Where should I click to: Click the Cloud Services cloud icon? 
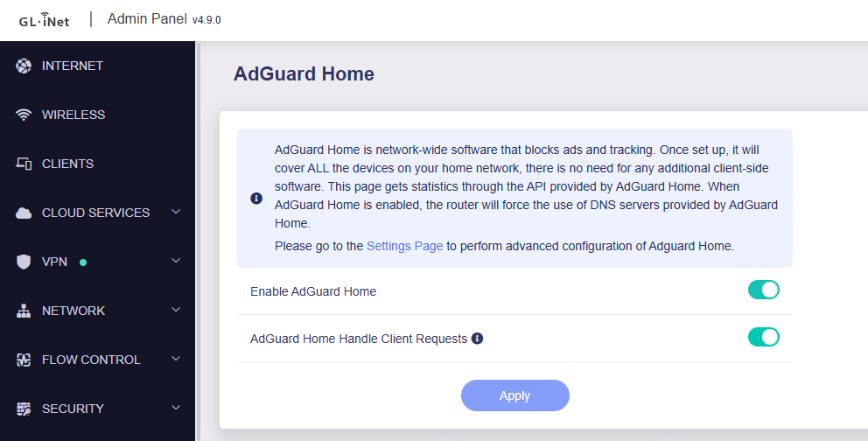coord(24,213)
